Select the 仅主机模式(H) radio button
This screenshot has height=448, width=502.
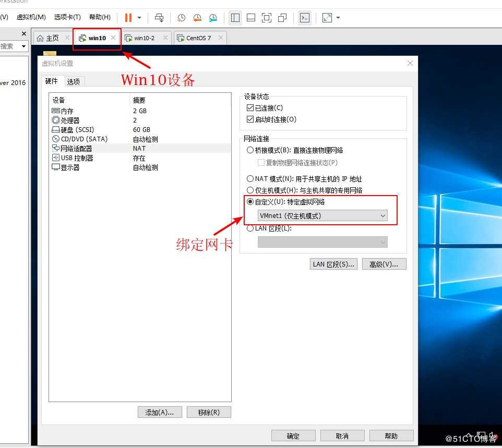point(250,190)
